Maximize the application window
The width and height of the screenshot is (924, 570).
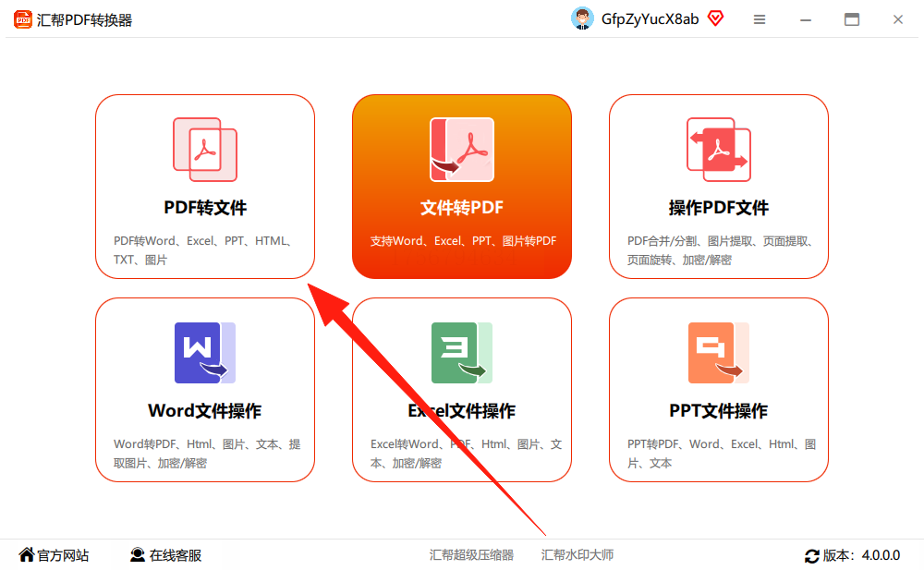852,19
